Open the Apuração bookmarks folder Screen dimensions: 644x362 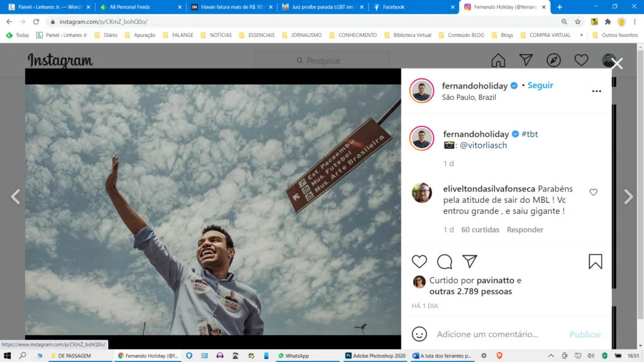click(x=140, y=35)
